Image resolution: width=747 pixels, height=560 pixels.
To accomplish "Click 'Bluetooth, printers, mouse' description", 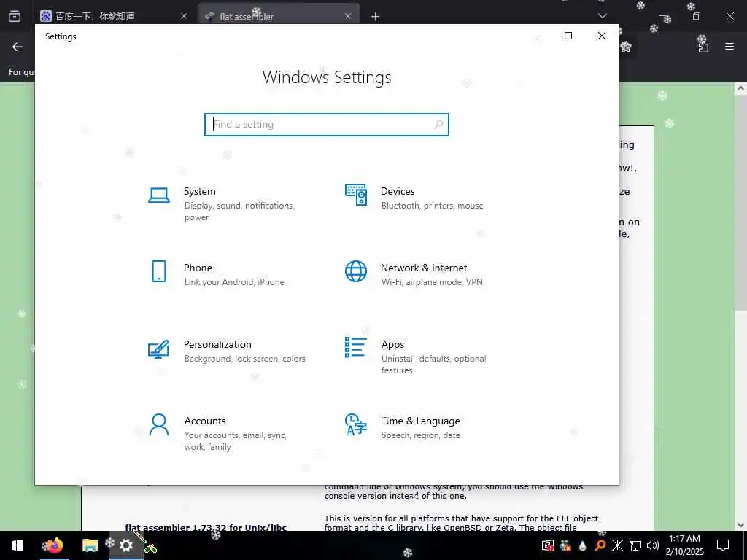I will (432, 206).
